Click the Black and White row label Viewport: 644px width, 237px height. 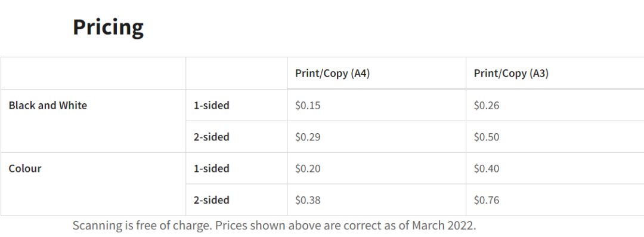click(48, 105)
